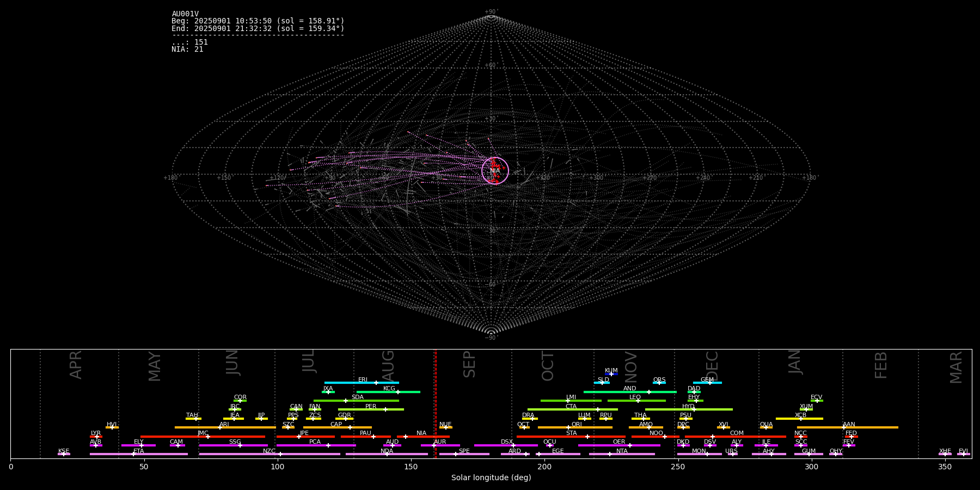
Task: Click the CAP shower label
Action: [x=336, y=424]
